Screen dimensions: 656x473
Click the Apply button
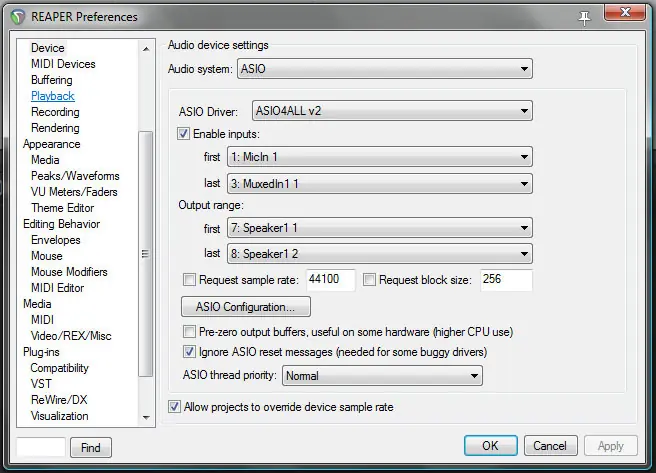click(x=610, y=445)
